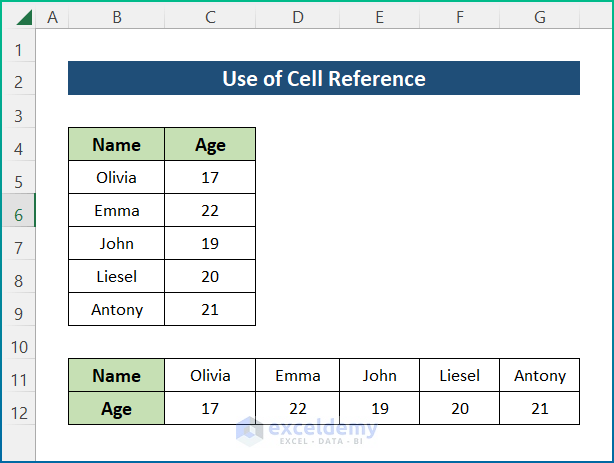Click the exceldemy watermark logo
Viewport: 614px width, 463px height.
pos(308,430)
